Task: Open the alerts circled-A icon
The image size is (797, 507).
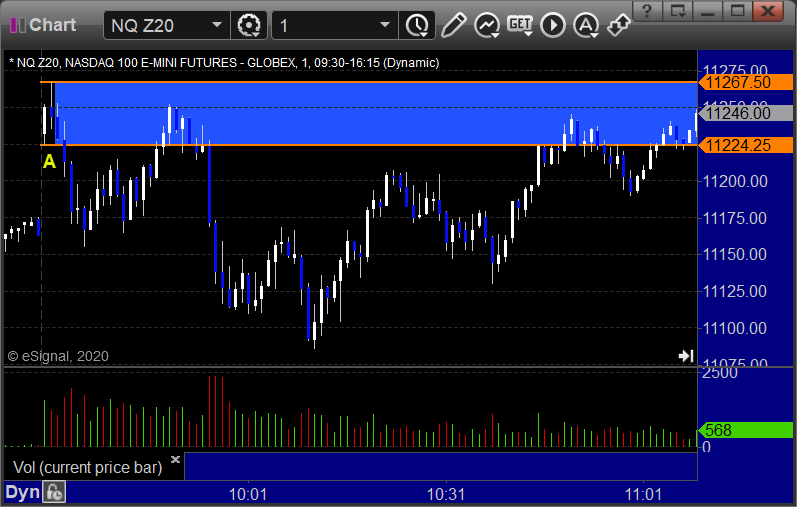Action: (x=586, y=25)
